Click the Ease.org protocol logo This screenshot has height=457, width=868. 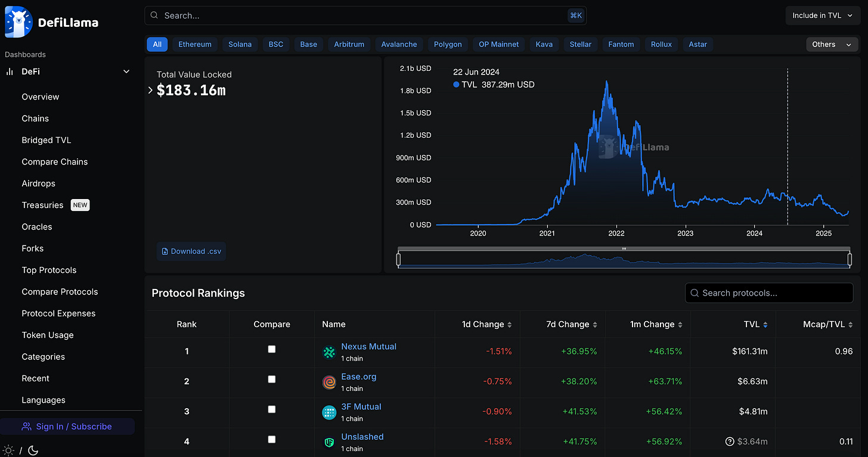point(329,383)
